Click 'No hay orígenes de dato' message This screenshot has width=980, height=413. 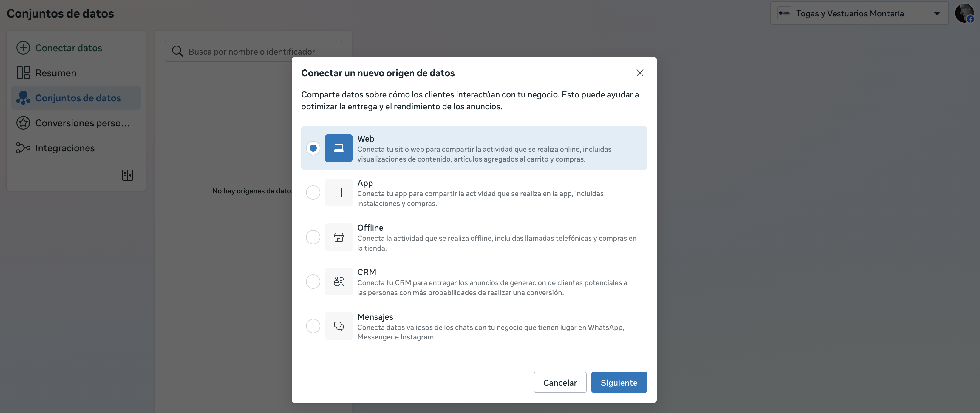pos(251,191)
